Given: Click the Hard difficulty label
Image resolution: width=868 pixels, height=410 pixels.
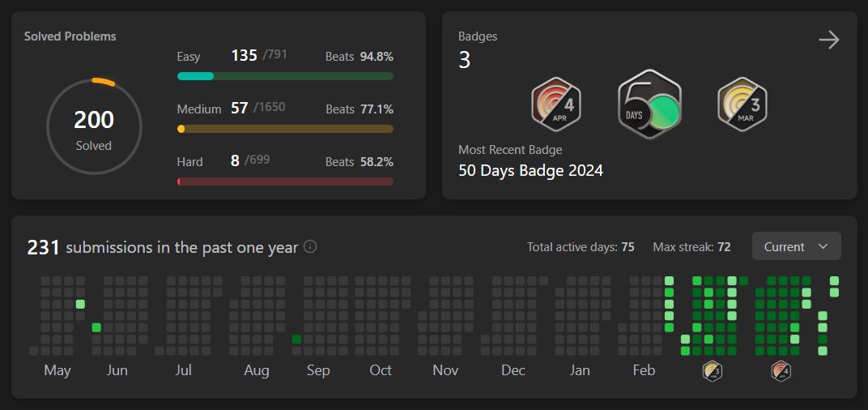Looking at the screenshot, I should [190, 162].
